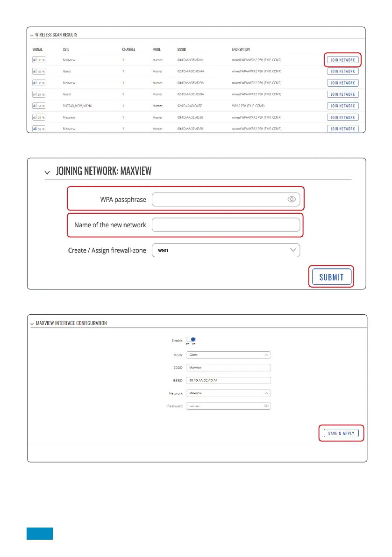Collapse the Wireless Scan Results section
This screenshot has height=557, width=392.
(32, 35)
